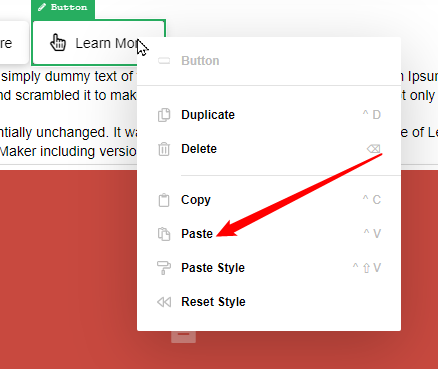438x369 pixels.
Task: Click the Button title text in menu
Action: [200, 61]
